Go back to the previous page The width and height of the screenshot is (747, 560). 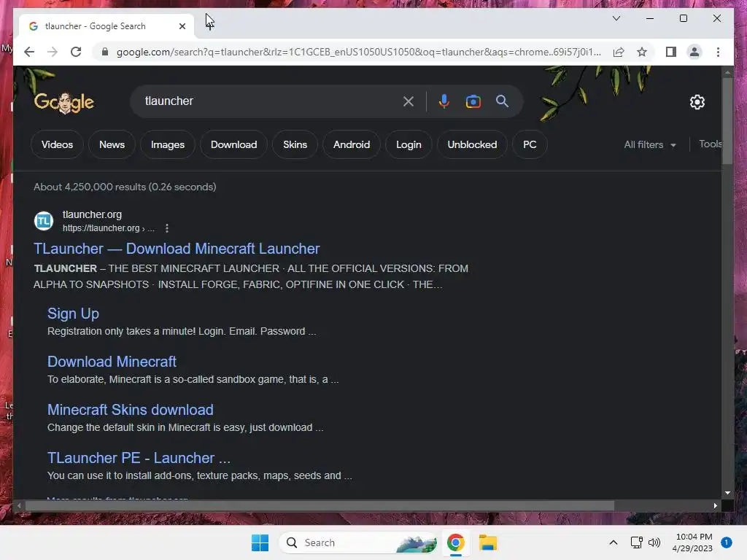pyautogui.click(x=29, y=52)
